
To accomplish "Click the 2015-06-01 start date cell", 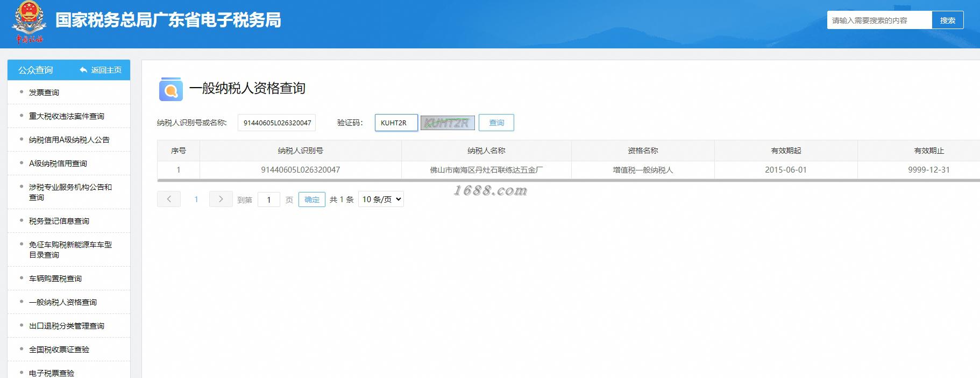I will (786, 170).
